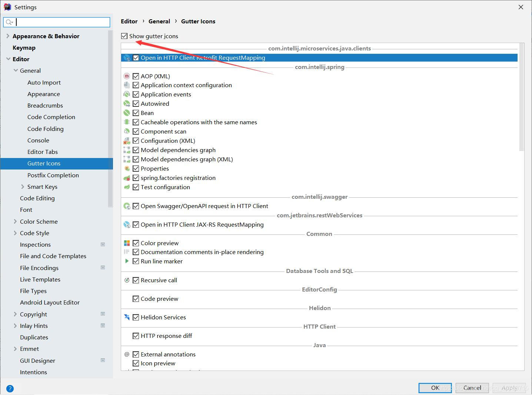Screen dimensions: 532x395
Task: Expand the Copyright node
Action: [15, 314]
